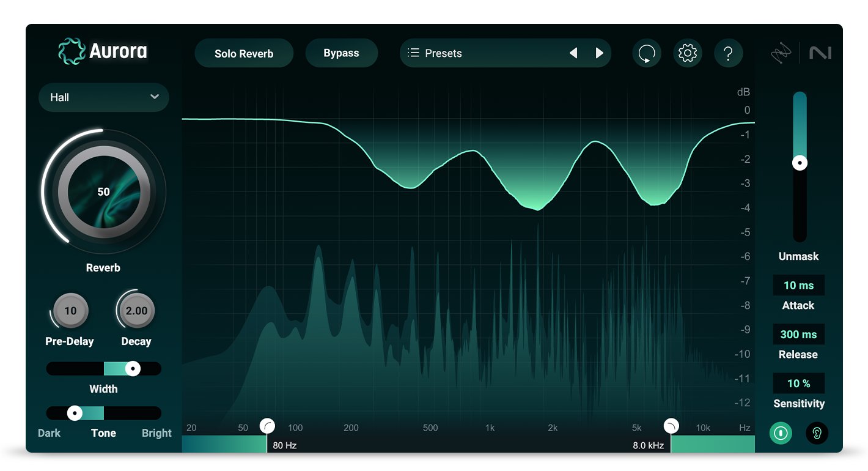Open help with the question mark icon
Screen dimensions: 868x471
point(728,53)
